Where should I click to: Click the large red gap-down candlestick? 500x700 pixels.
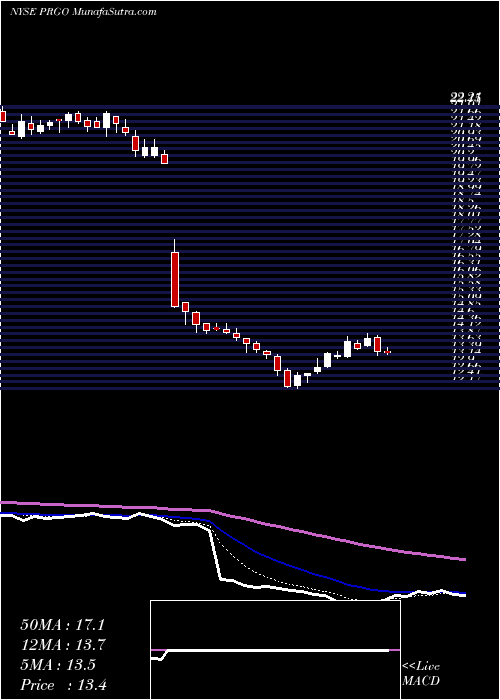tap(175, 279)
